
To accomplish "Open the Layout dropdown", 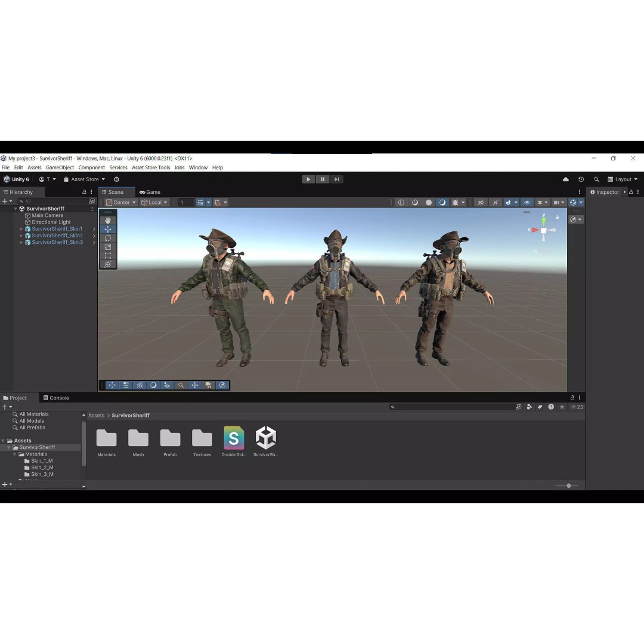I will point(623,179).
